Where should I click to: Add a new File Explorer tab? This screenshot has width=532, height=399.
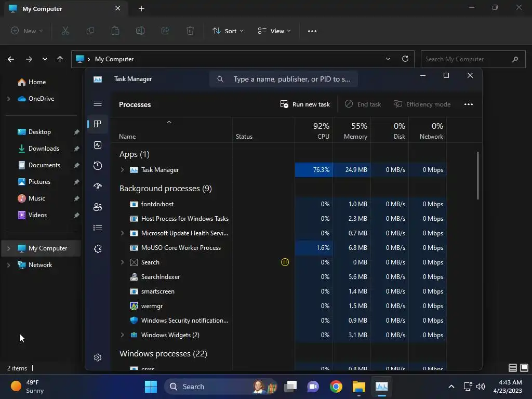coord(141,9)
